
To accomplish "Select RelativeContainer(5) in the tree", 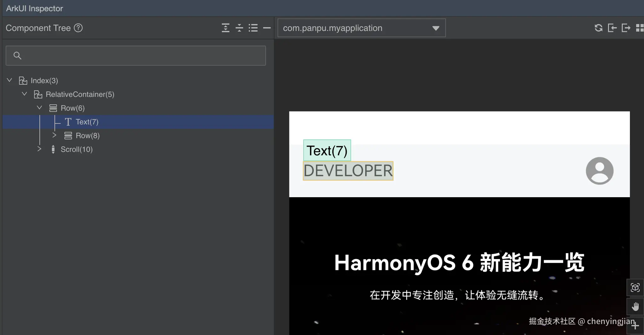I will tap(138, 94).
